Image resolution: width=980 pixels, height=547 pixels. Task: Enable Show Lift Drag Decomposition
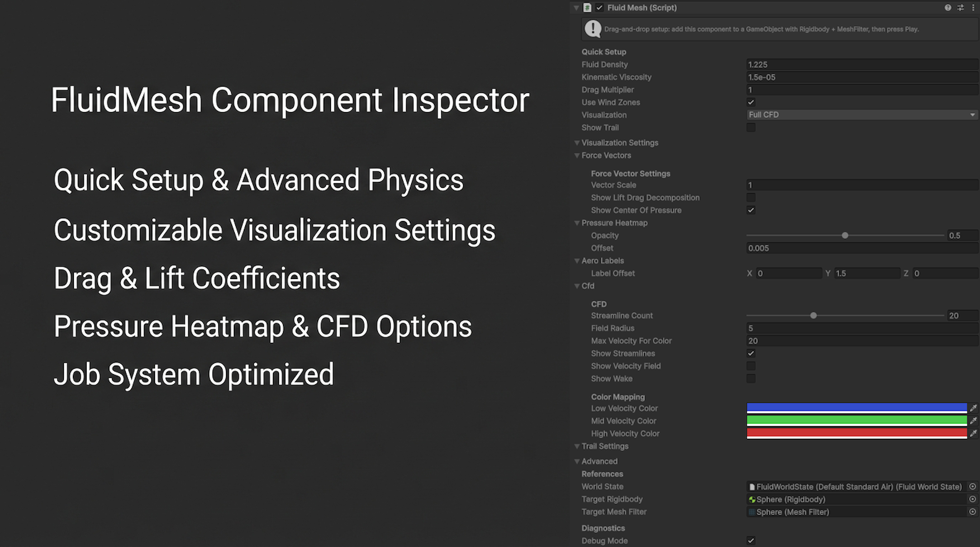751,198
